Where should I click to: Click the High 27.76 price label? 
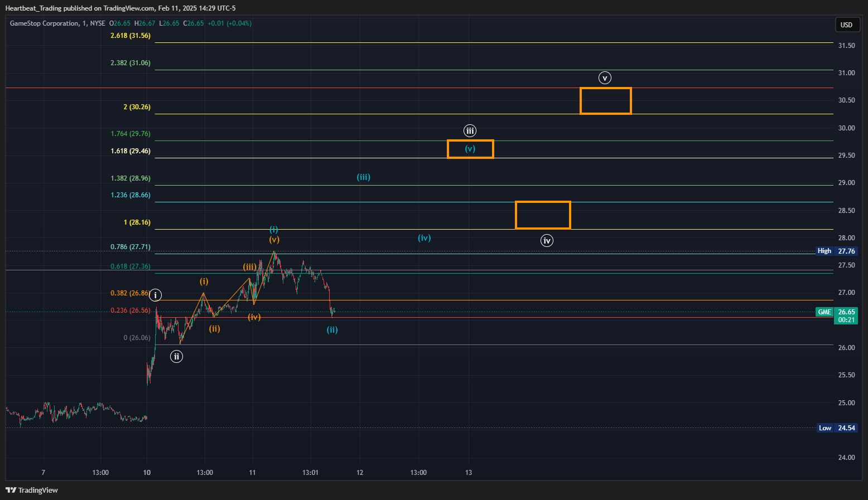click(x=836, y=251)
